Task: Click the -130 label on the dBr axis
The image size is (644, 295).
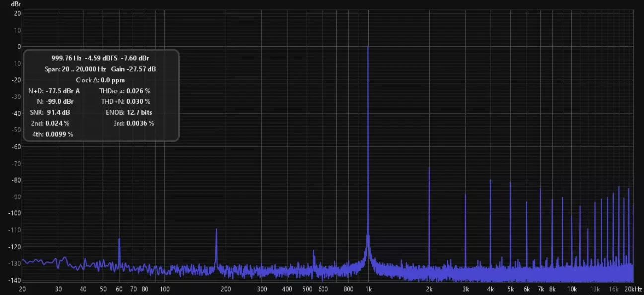Action: [x=15, y=263]
